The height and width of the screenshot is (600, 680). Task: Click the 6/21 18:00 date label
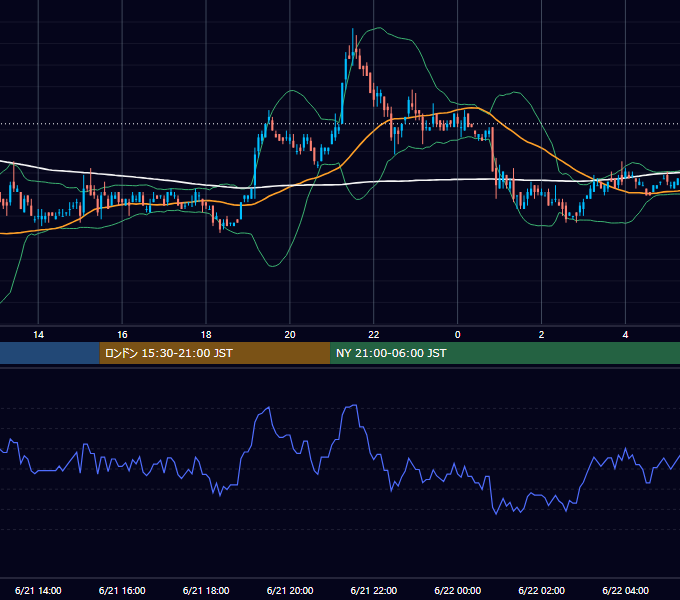point(206,590)
